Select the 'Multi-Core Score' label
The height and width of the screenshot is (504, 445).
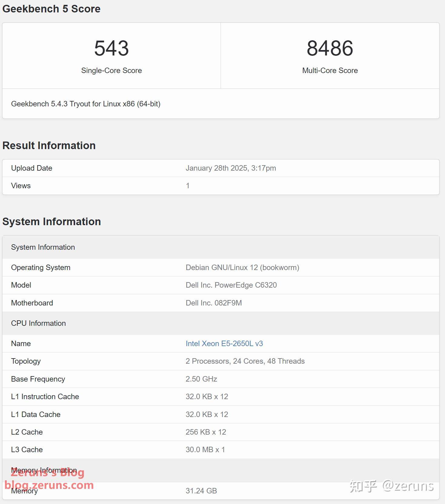(330, 71)
